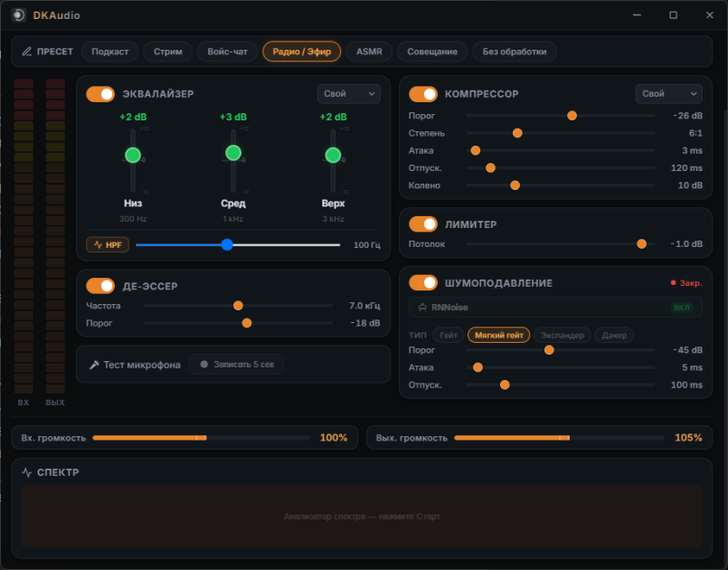This screenshot has width=728, height=570.
Task: Minimize the DKAudio window
Action: click(637, 14)
